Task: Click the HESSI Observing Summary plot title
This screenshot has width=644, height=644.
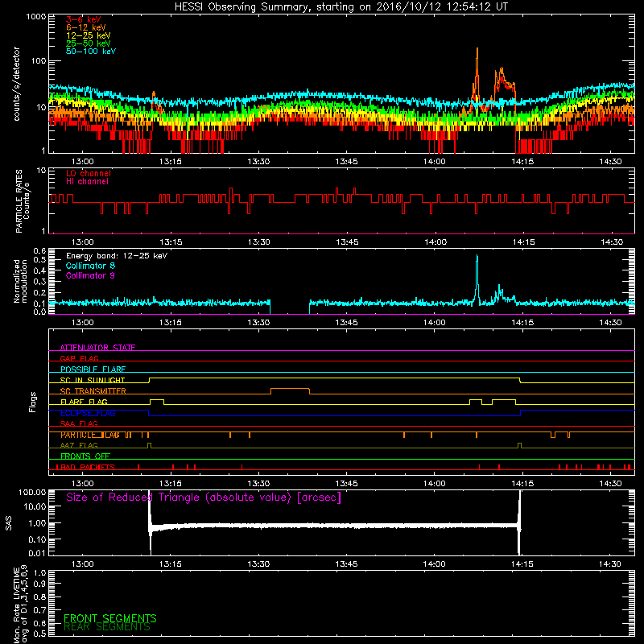Action: coord(341,7)
